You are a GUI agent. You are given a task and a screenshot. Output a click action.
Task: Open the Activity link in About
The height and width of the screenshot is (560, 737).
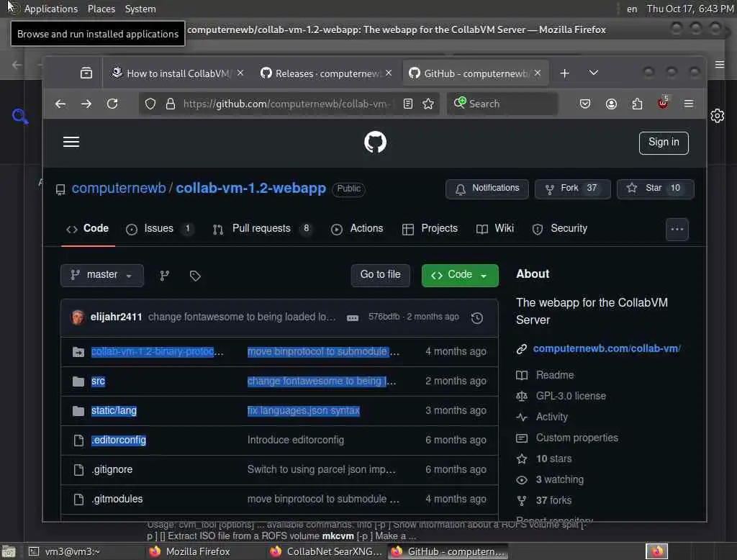tap(552, 417)
